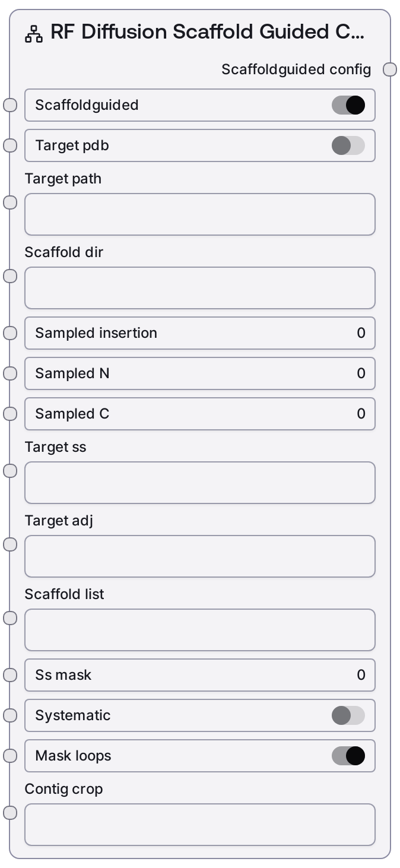Select the Sampled C number field

(x=199, y=414)
